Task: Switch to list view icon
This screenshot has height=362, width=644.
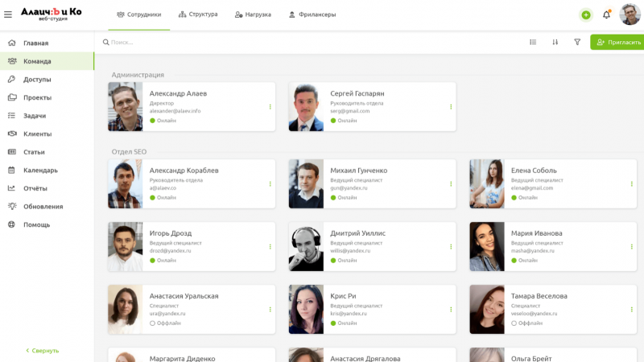Action: [533, 42]
